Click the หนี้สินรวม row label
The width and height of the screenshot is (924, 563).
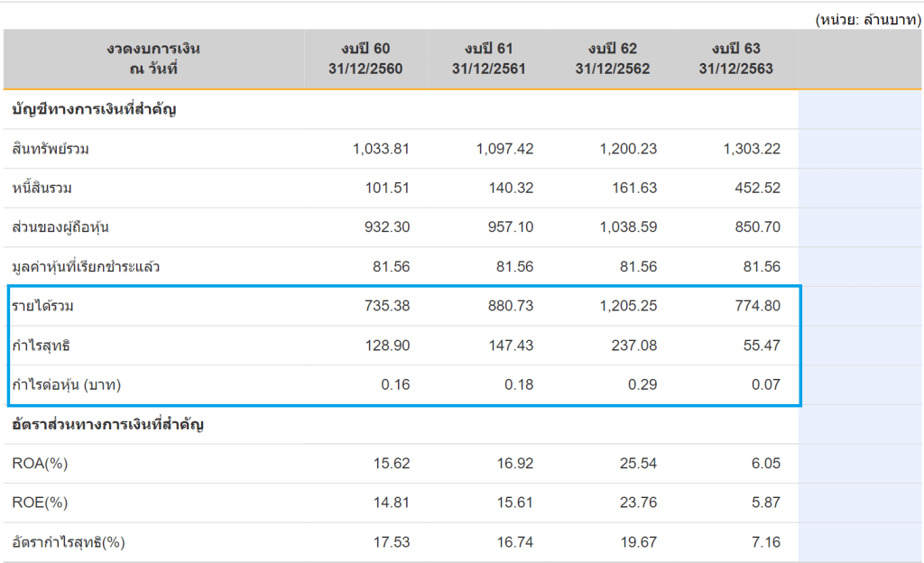42,189
